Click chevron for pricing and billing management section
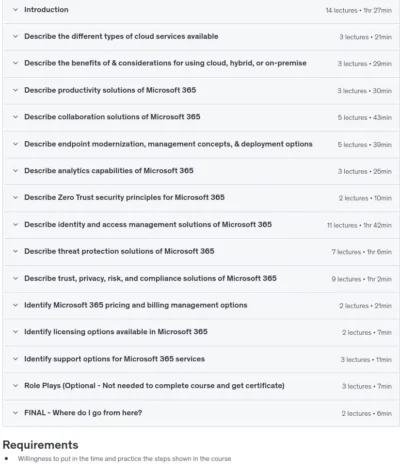This screenshot has height=473, width=400. (15, 305)
